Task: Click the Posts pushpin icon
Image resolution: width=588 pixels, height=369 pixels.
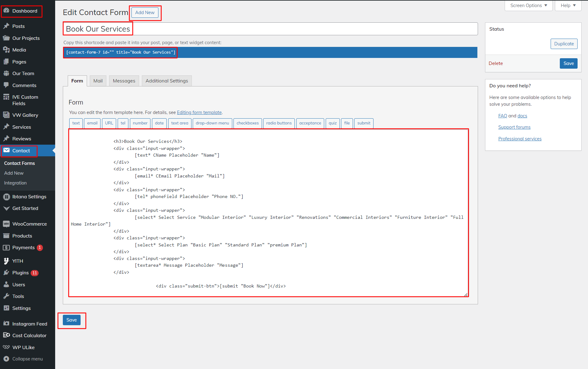Action: [x=6, y=26]
